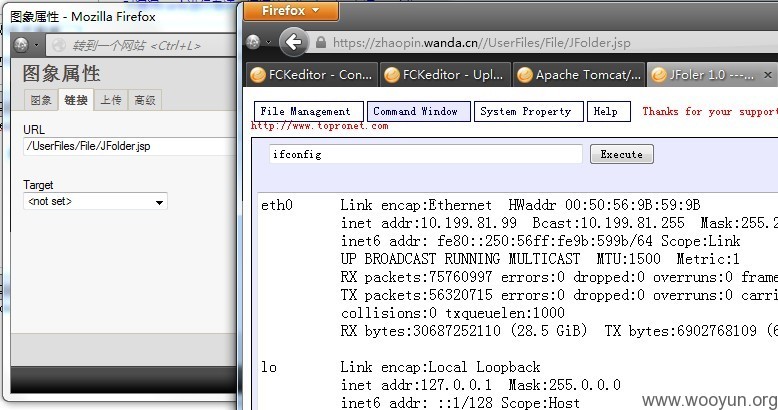This screenshot has height=410, width=778.
Task: Select the Command Window button
Action: coord(419,111)
